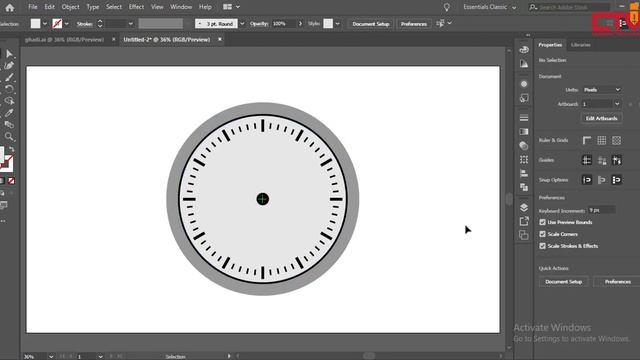The image size is (640, 360).
Task: Open the Units dropdown
Action: click(x=602, y=90)
